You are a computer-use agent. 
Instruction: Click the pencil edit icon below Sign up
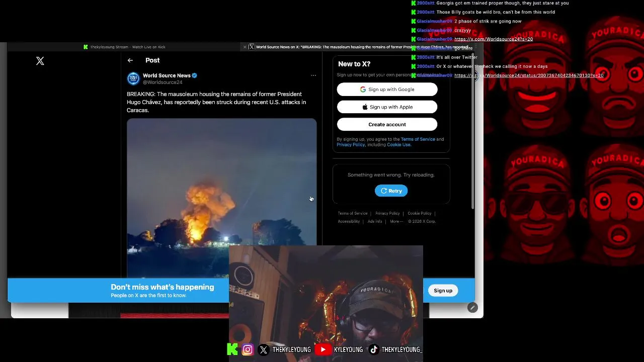tap(472, 308)
